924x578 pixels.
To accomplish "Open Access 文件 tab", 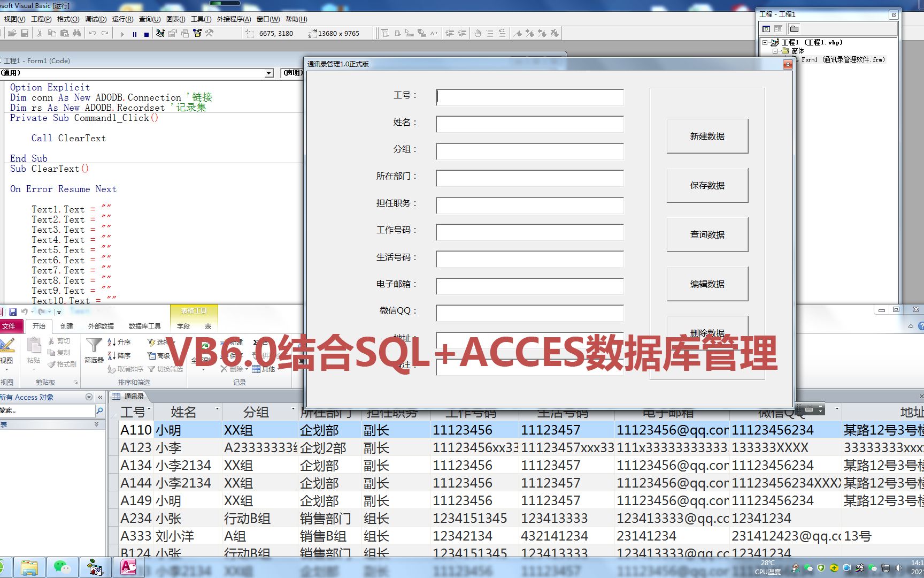I will pyautogui.click(x=10, y=326).
